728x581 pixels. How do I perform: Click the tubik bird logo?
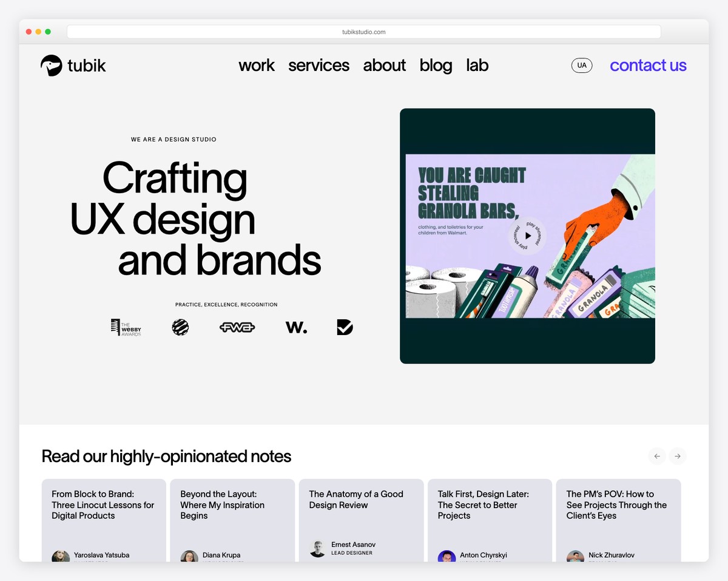pyautogui.click(x=50, y=64)
